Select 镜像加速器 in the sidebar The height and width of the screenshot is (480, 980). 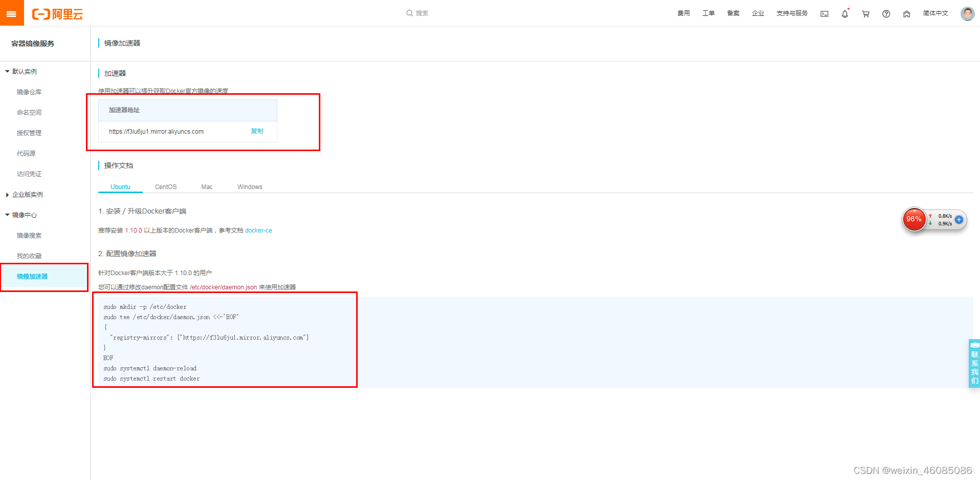(x=32, y=277)
